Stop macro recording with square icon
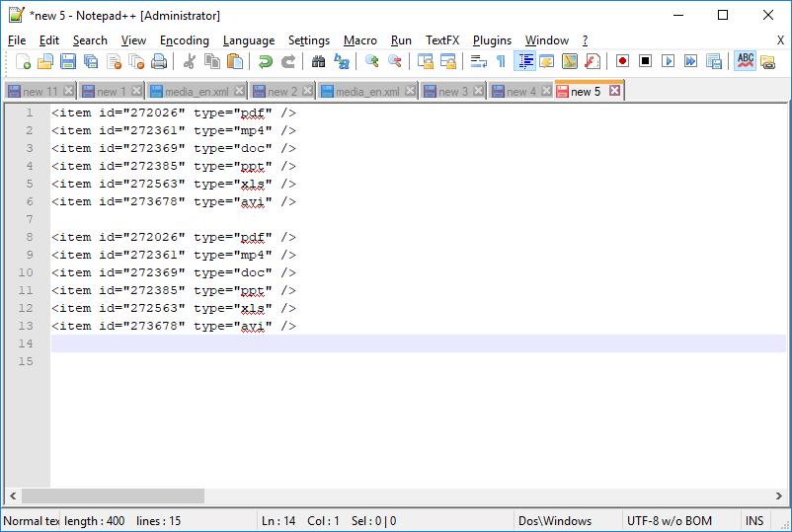This screenshot has width=792, height=532. [645, 61]
